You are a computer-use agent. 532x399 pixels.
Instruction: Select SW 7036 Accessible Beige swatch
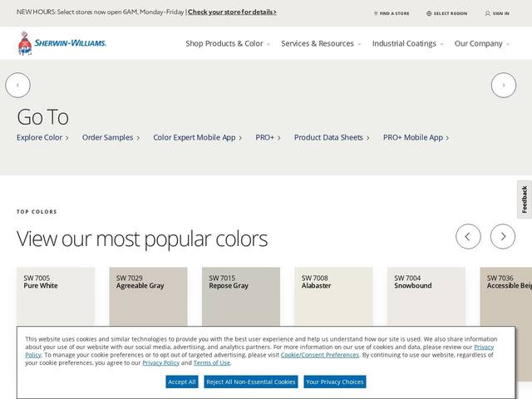(506, 297)
